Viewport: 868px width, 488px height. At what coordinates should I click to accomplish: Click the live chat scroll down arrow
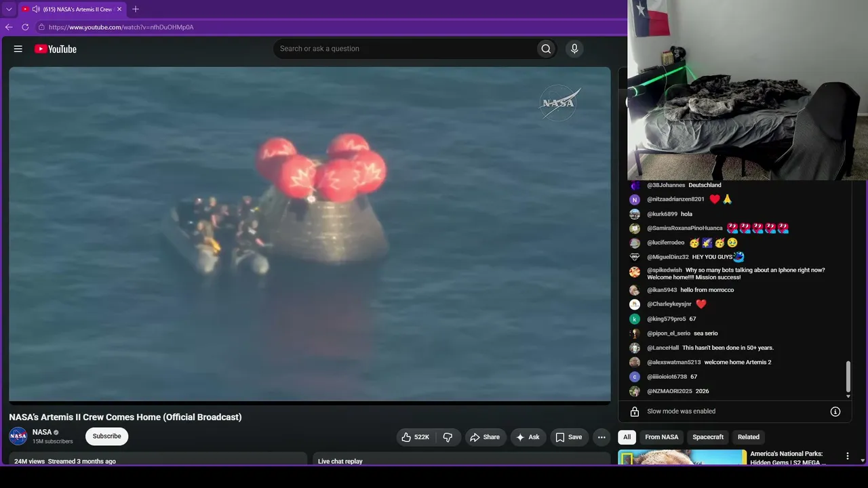[x=848, y=396]
